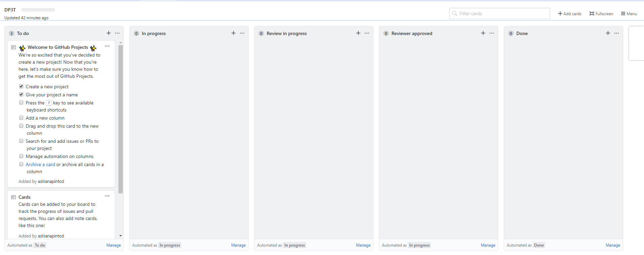Click the To do column scrollbar thumb
644x255 pixels.
(x=120, y=119)
